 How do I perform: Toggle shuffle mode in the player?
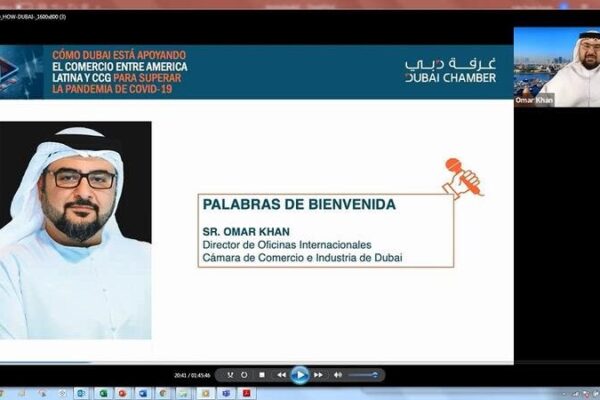pos(230,375)
